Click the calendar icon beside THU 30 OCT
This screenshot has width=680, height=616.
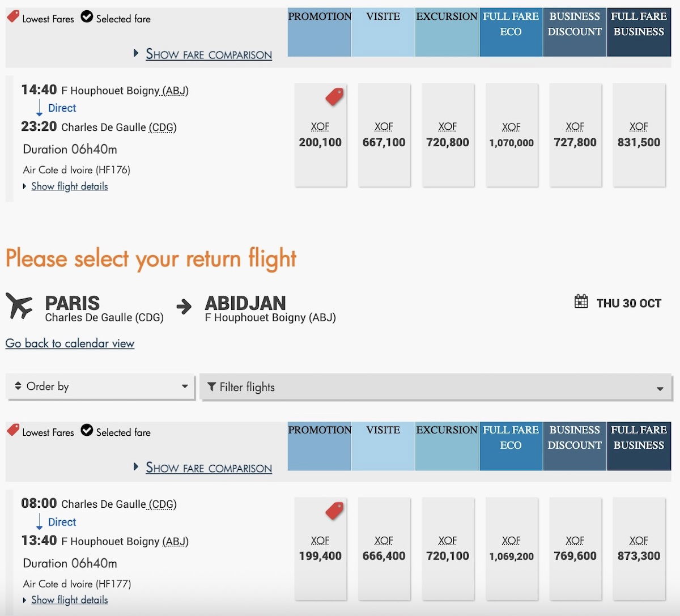tap(581, 301)
